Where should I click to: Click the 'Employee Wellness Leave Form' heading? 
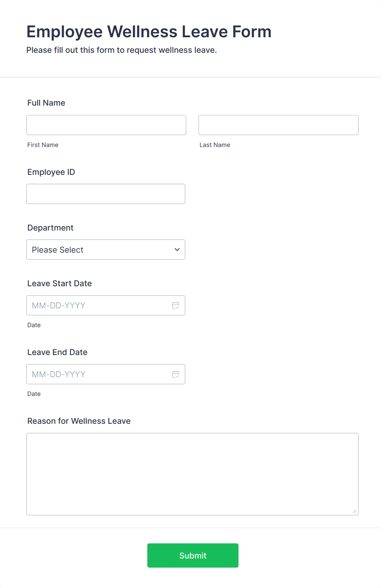coord(149,32)
